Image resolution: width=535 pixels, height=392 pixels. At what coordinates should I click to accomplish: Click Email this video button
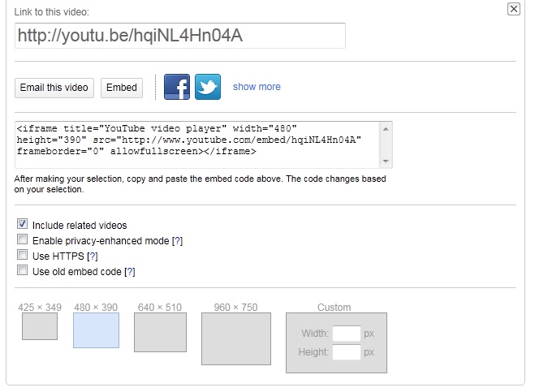[54, 88]
